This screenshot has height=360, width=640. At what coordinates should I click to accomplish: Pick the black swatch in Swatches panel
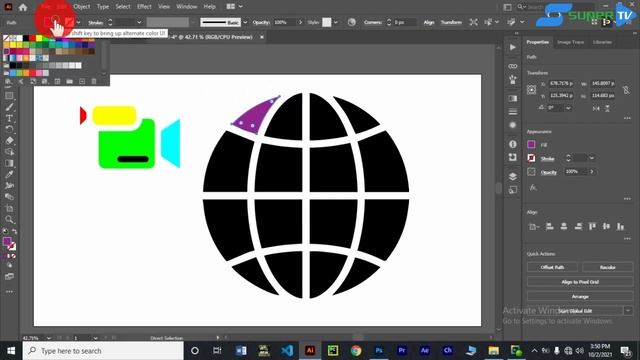pyautogui.click(x=26, y=38)
